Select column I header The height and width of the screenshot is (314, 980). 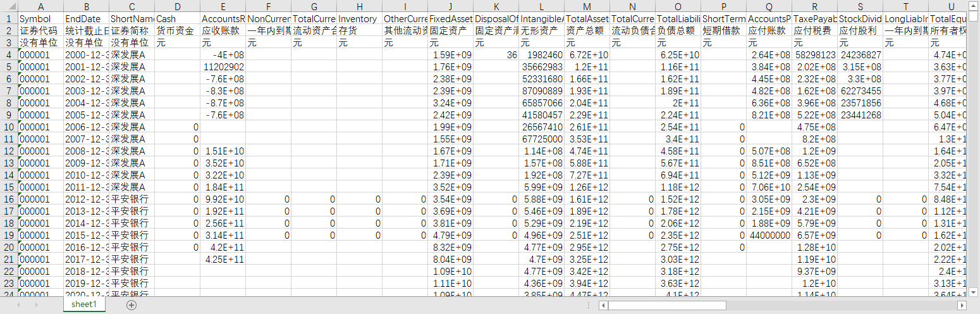pos(405,6)
